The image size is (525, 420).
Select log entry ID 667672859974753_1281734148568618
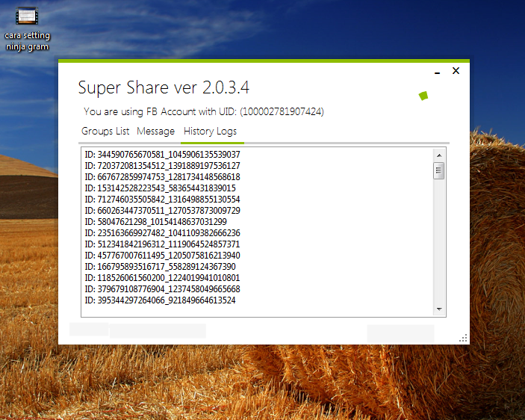(x=162, y=177)
